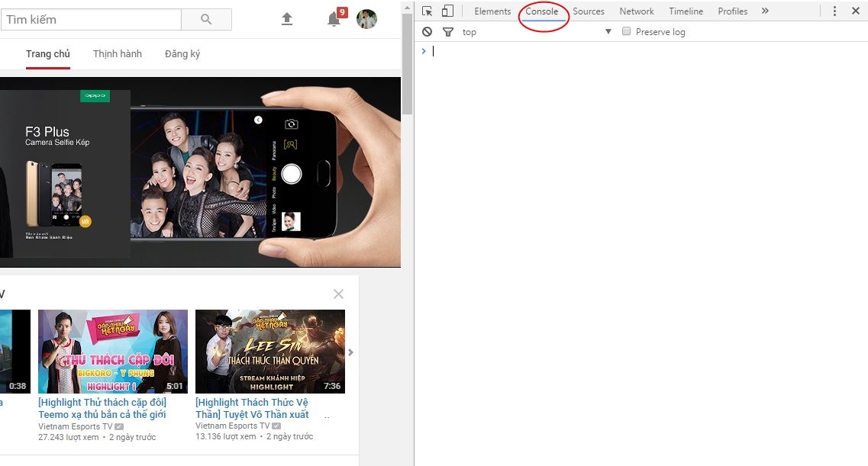This screenshot has width=868, height=466.
Task: Close the DevTools panel
Action: [x=855, y=11]
